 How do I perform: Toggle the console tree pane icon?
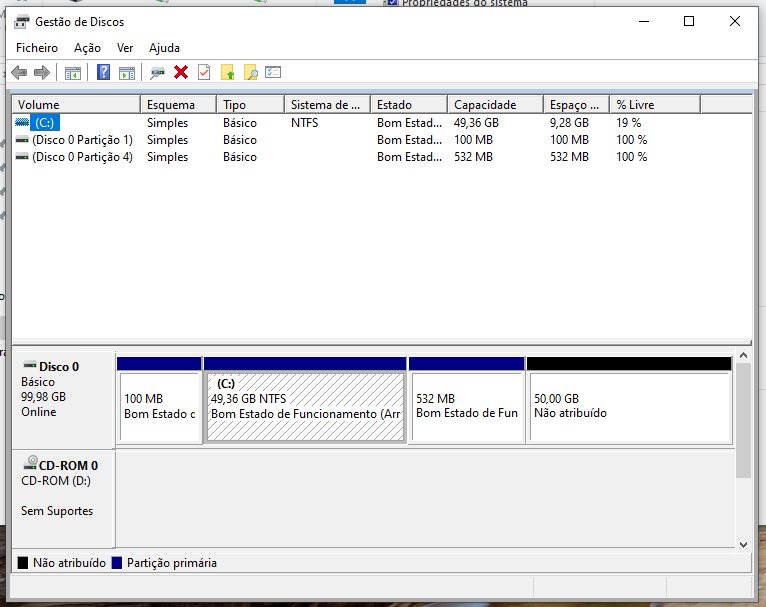72,72
